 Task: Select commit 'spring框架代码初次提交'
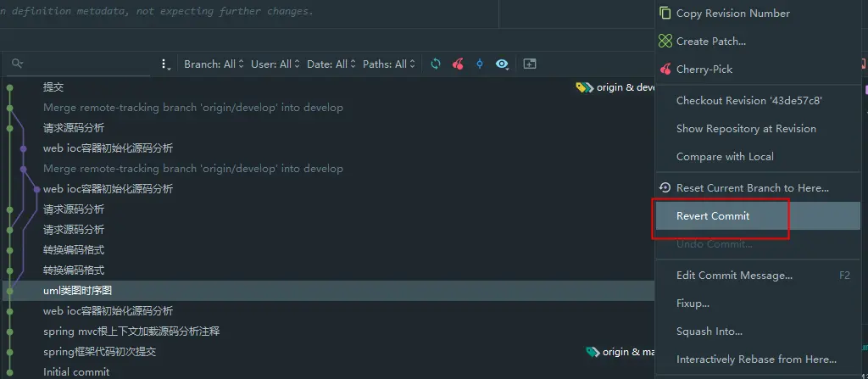click(x=329, y=352)
